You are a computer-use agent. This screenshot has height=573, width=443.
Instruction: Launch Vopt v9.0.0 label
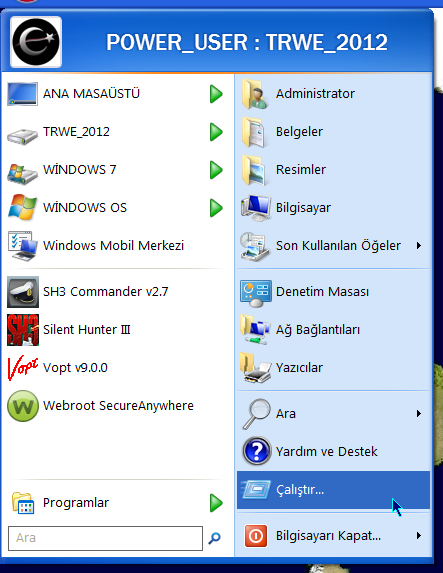click(75, 368)
